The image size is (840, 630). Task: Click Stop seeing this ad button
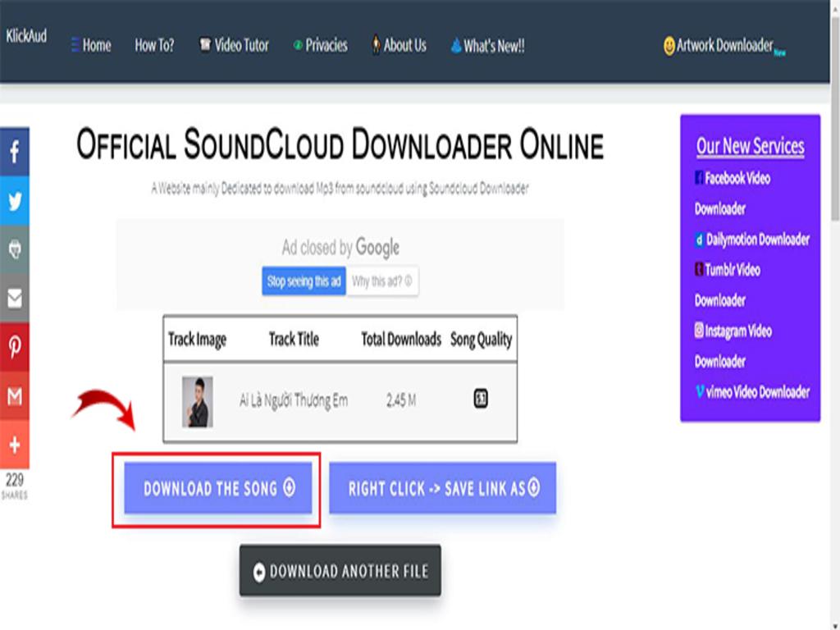tap(304, 281)
